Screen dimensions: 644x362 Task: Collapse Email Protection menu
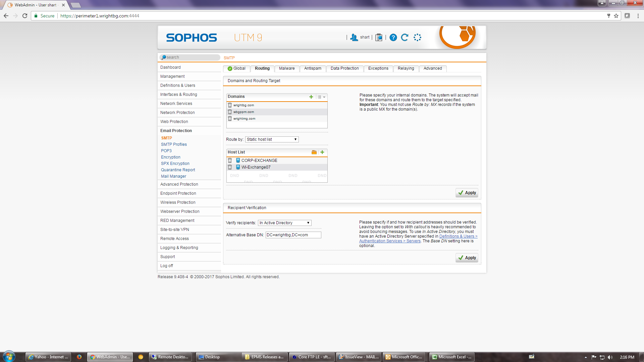click(x=190, y=131)
